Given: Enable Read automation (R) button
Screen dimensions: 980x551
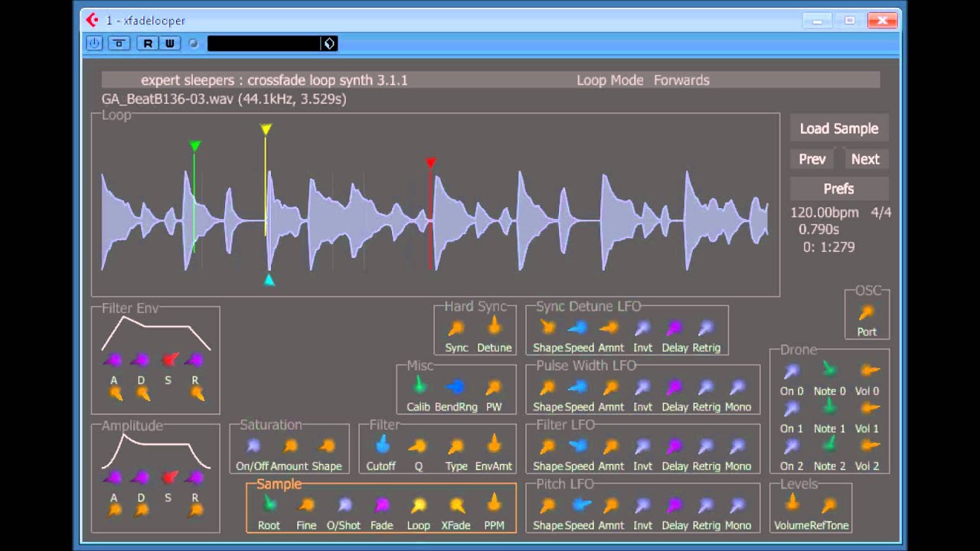Looking at the screenshot, I should (148, 44).
